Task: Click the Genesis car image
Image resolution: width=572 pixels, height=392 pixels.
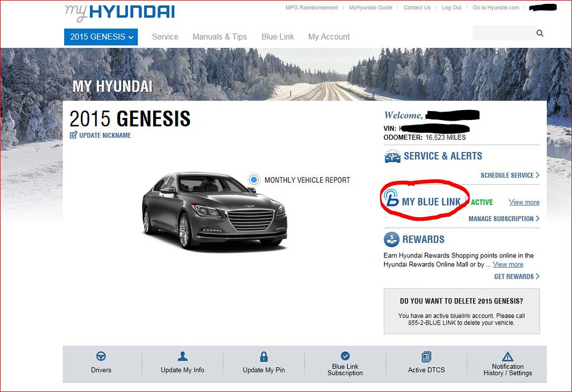Action: click(x=214, y=211)
